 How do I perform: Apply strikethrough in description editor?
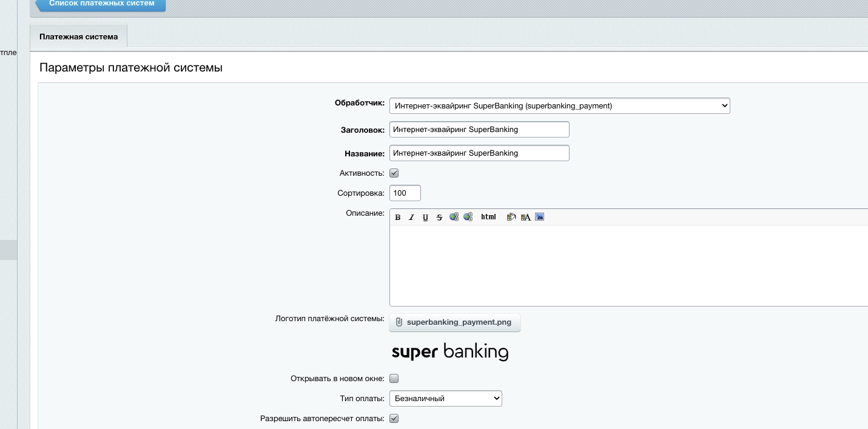tap(440, 217)
